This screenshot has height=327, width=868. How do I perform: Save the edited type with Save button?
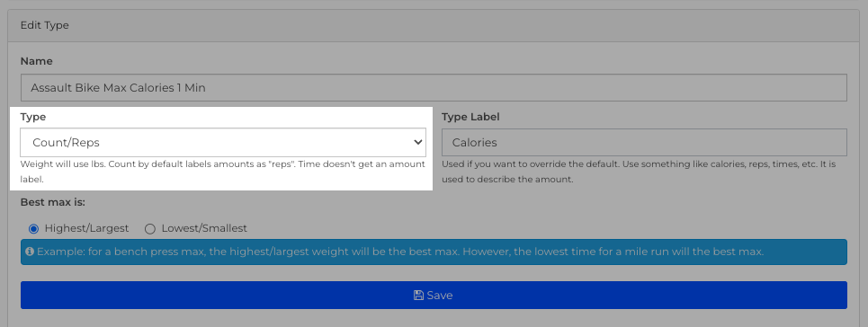click(x=434, y=295)
